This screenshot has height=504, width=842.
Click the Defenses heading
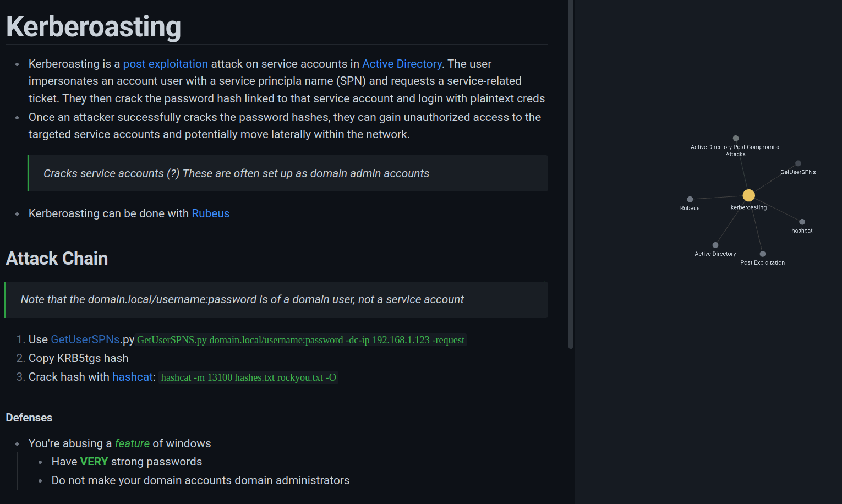[29, 418]
